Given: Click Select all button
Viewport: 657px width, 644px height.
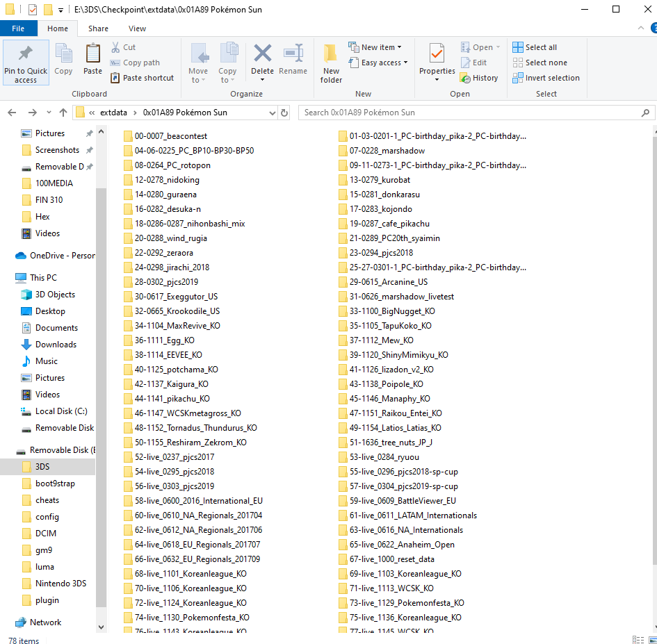Looking at the screenshot, I should (535, 47).
